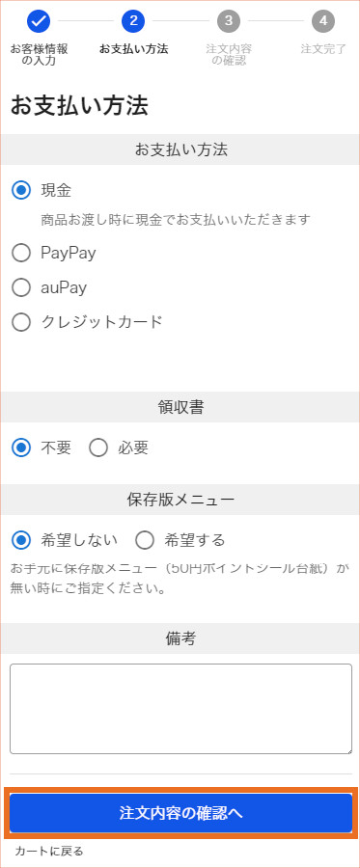Click the お支払い方法 step label
This screenshot has height=868, width=360.
(x=133, y=49)
